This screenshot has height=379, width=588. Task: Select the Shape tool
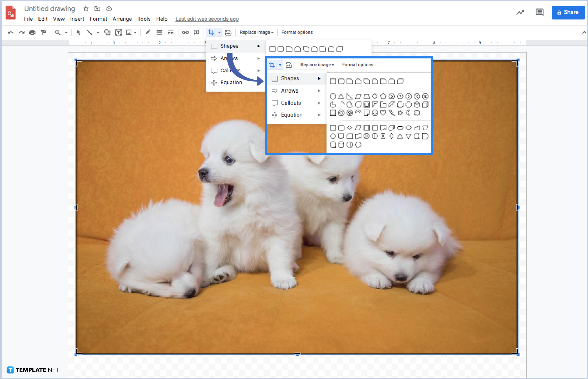click(x=107, y=32)
